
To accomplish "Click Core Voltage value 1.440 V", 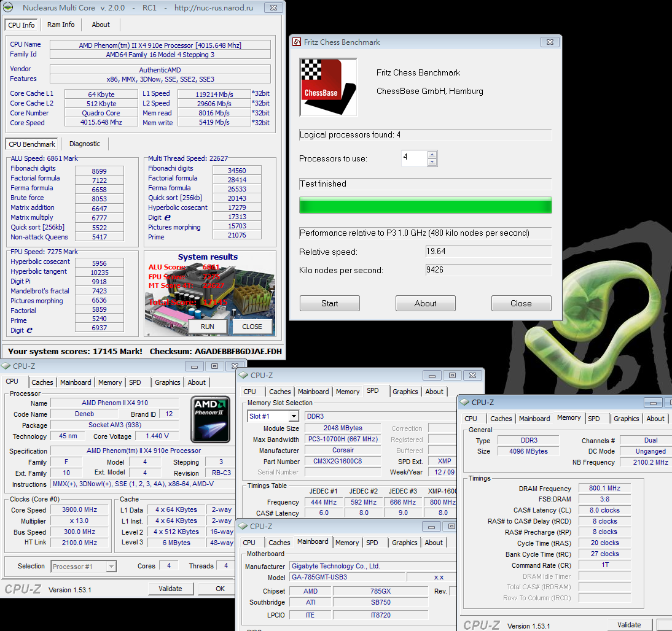I will coord(157,436).
